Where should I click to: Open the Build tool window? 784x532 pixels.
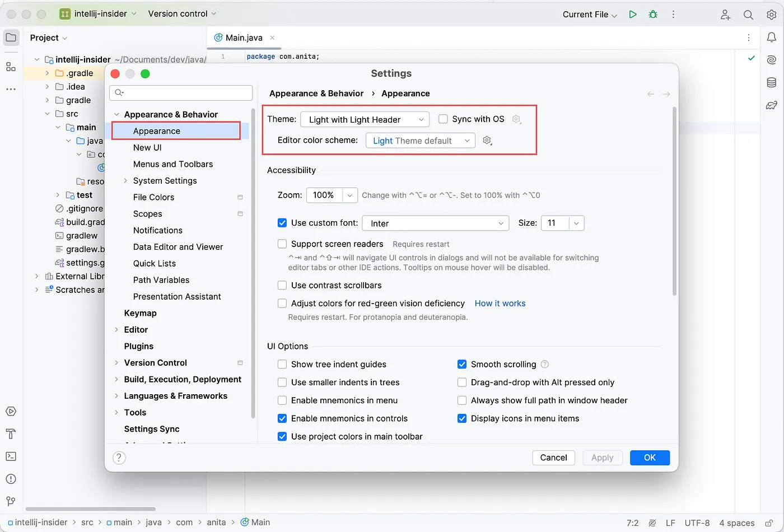pyautogui.click(x=11, y=434)
